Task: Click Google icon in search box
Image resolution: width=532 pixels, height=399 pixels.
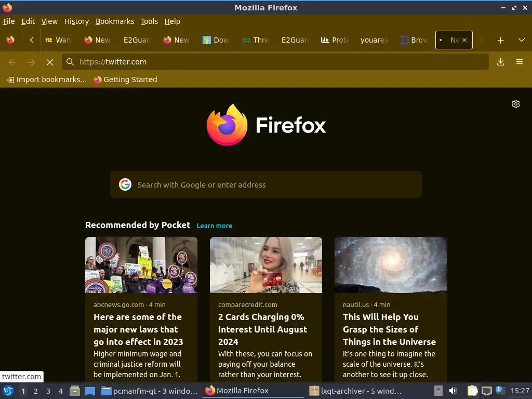Action: click(x=125, y=184)
